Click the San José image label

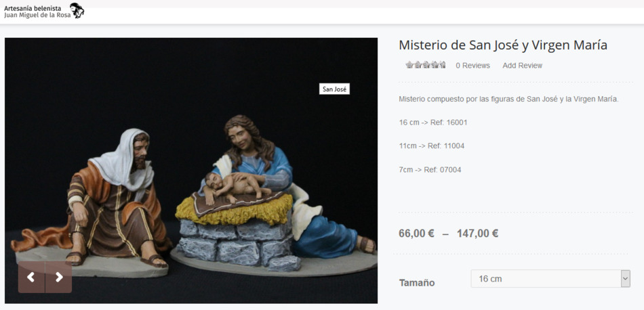click(x=334, y=89)
